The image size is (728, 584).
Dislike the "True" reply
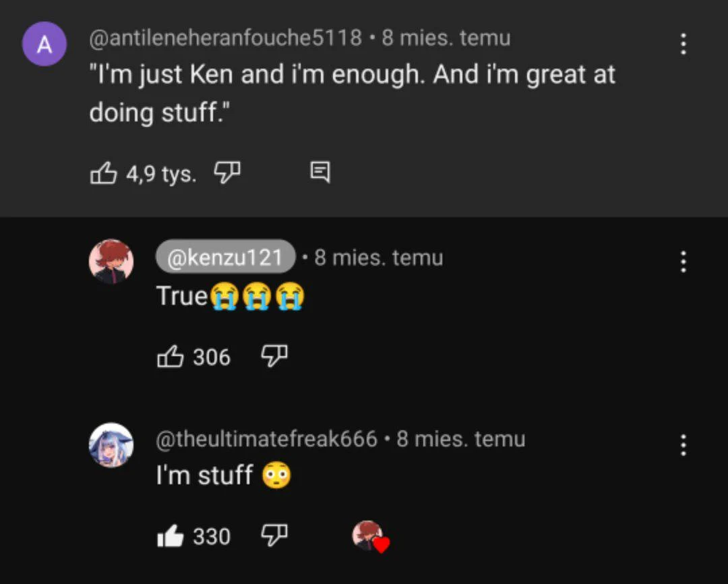point(274,355)
